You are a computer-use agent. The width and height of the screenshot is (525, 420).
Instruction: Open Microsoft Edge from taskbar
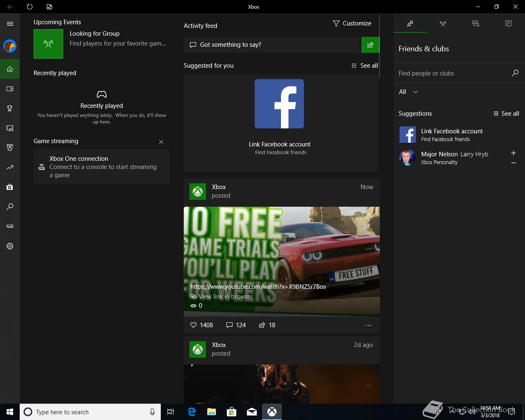[x=192, y=412]
